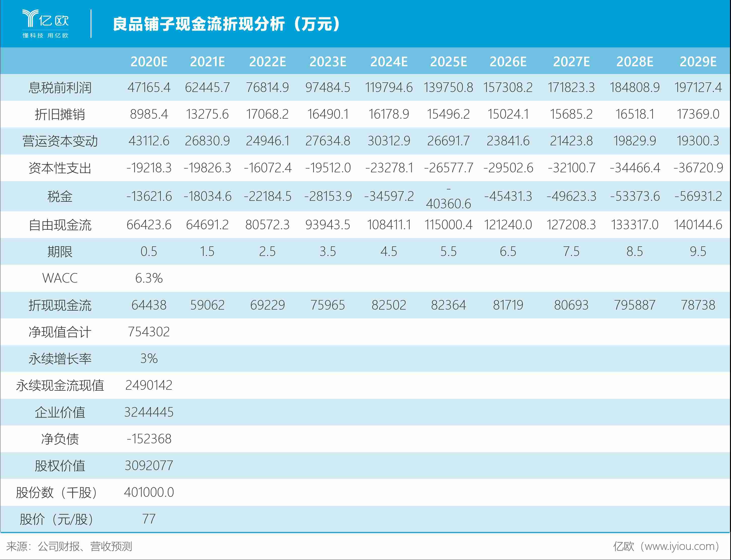Viewport: 731px width, 560px height.
Task: Click the source note 来源：公司财报、营收预测
Action: 69,546
